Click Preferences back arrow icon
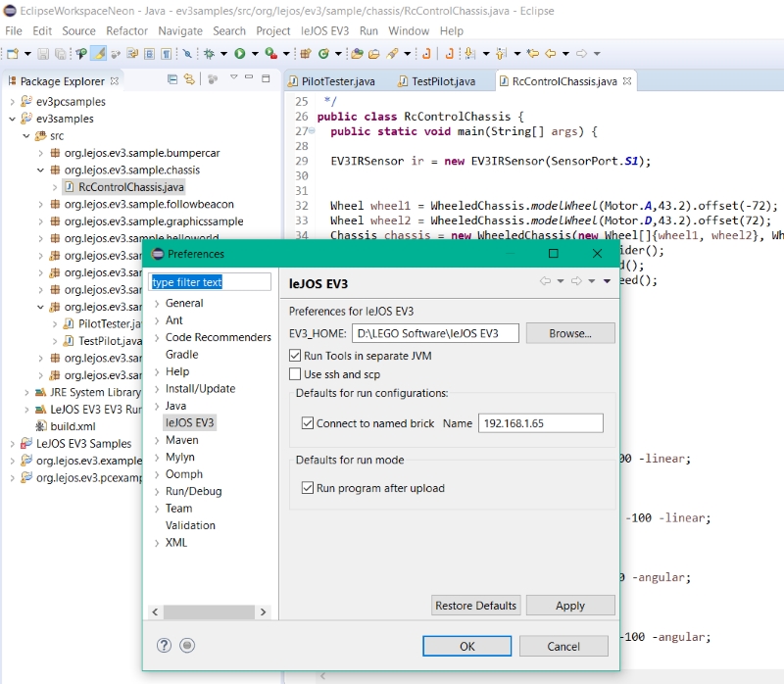The image size is (784, 684). 545,281
